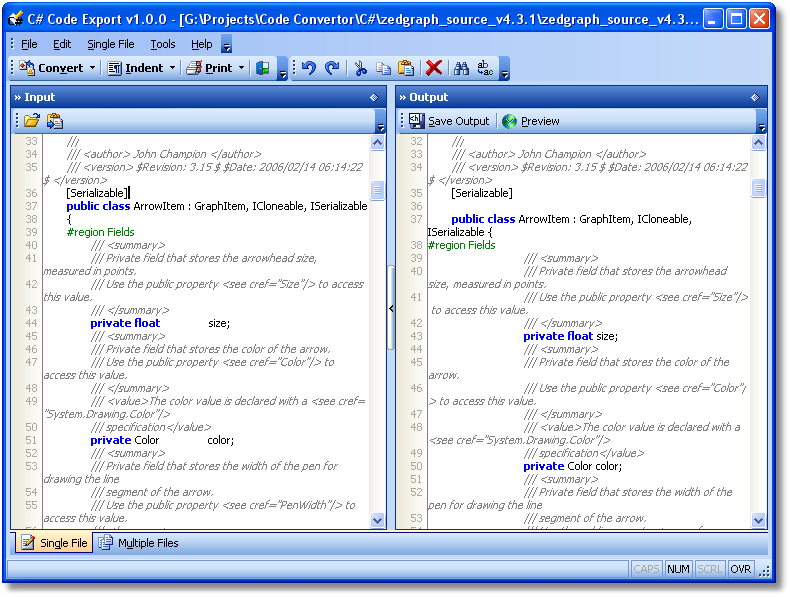The image size is (790, 597).
Task: Click the Input pane scroll down arrow
Action: [x=377, y=520]
